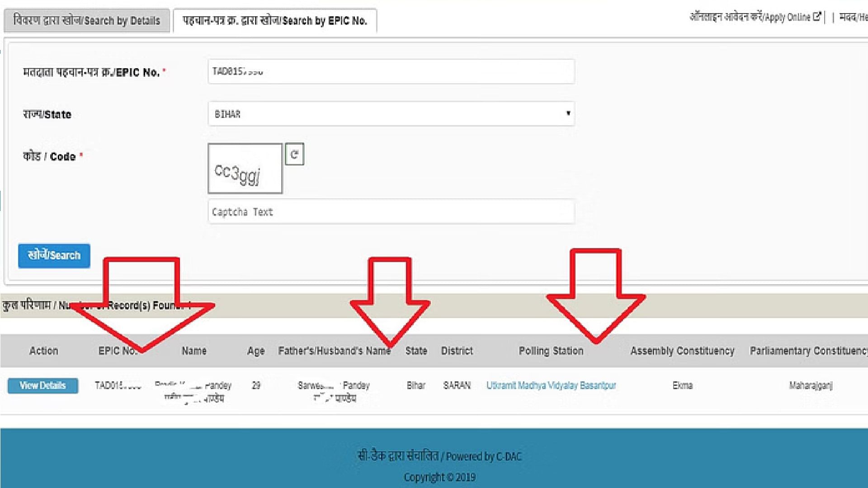Click the dropdown arrow on the State field
Screen dimensions: 868x488
(568, 114)
